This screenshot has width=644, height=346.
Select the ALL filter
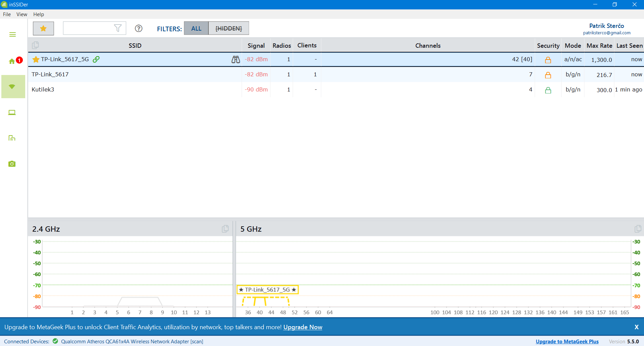click(x=196, y=29)
